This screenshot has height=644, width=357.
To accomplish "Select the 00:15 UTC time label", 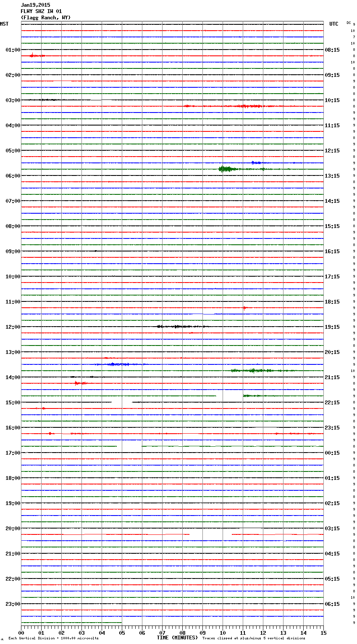I will tap(332, 453).
